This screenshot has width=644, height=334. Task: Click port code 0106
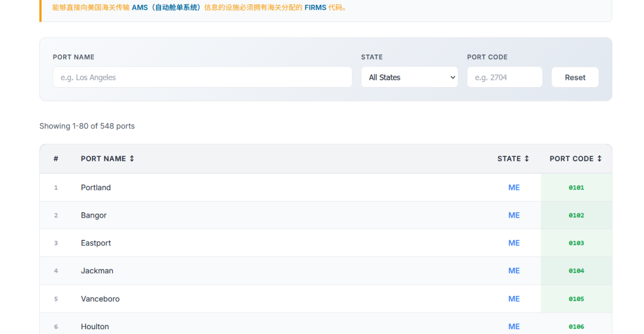[576, 327]
